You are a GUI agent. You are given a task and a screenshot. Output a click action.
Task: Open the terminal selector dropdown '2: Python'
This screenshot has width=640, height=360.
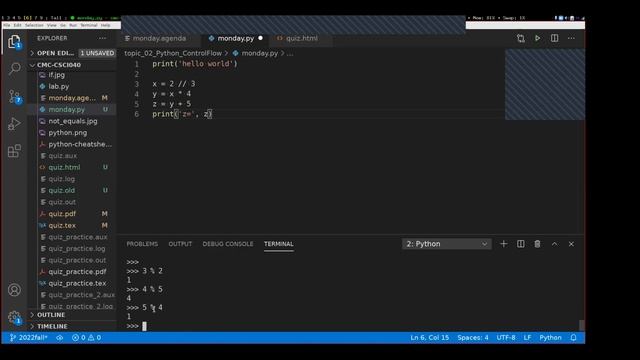click(x=447, y=244)
